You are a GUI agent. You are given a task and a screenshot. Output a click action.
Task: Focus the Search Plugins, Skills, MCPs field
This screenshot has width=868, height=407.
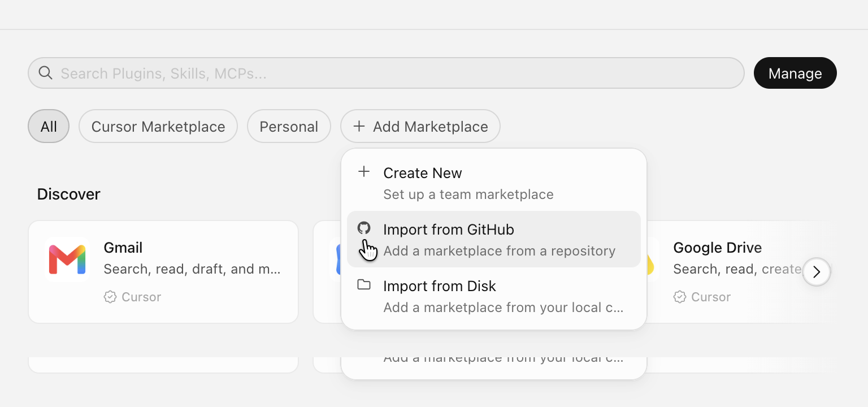386,73
